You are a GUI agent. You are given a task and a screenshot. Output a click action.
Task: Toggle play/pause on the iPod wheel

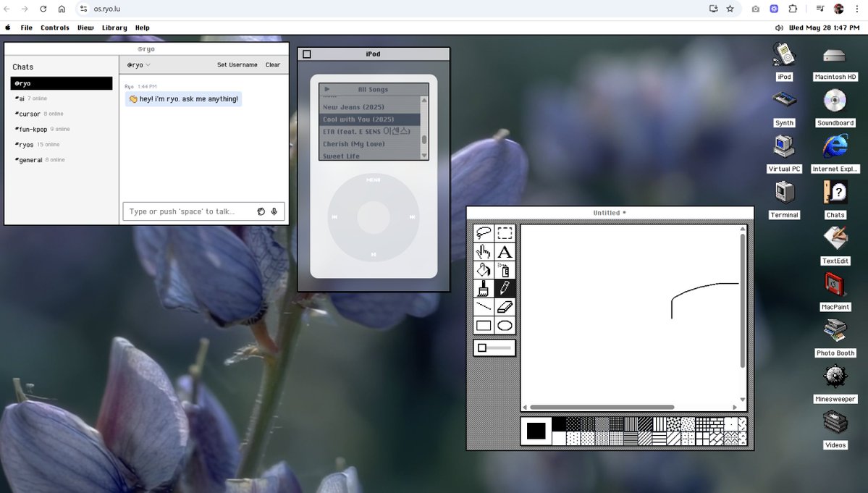coord(374,255)
